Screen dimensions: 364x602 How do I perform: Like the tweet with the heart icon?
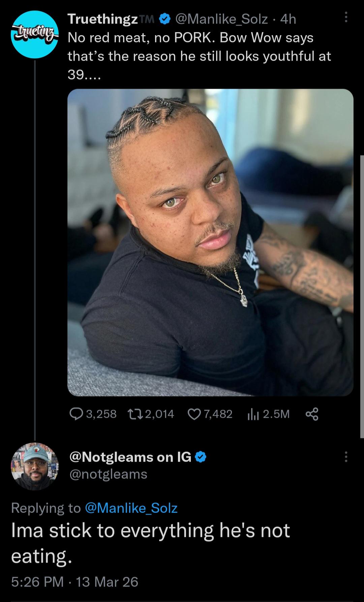point(194,414)
